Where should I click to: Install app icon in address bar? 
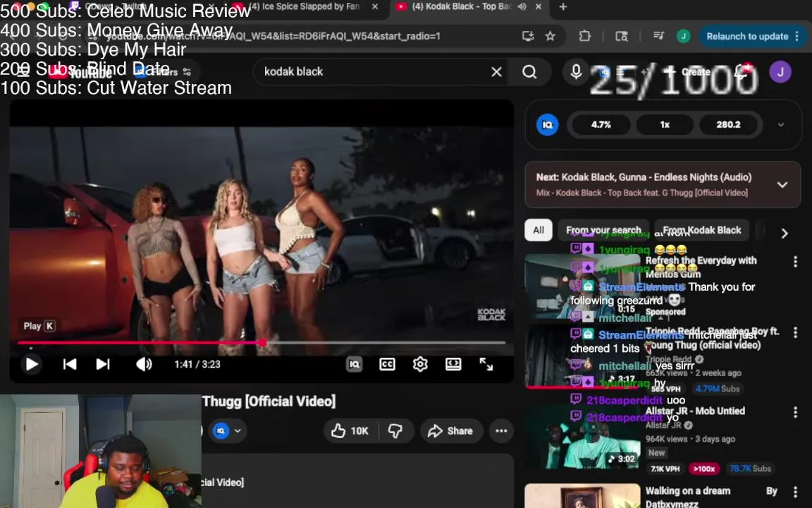(528, 36)
